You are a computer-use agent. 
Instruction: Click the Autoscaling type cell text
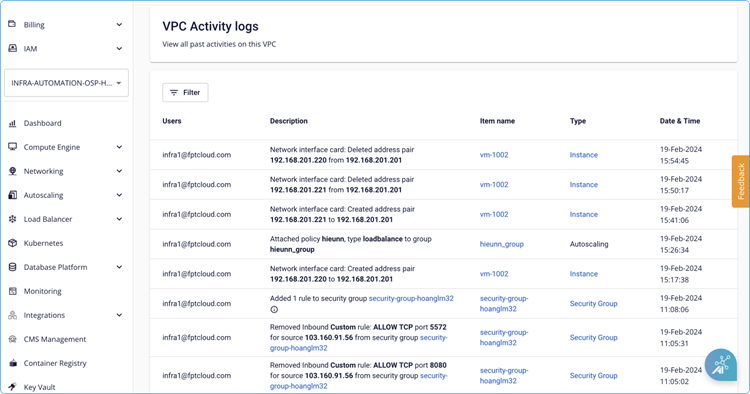pyautogui.click(x=589, y=244)
